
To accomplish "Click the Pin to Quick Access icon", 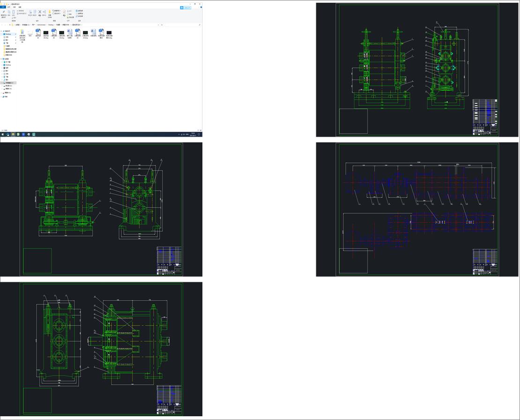I will (x=3, y=12).
